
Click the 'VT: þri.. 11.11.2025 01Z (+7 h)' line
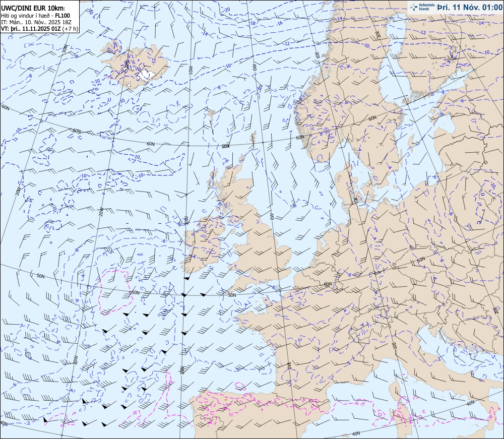[39, 28]
